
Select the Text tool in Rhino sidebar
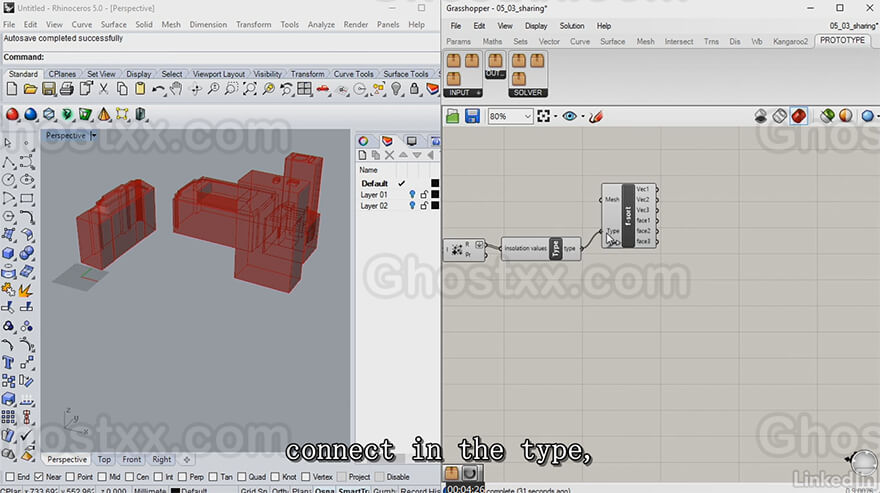coord(8,363)
